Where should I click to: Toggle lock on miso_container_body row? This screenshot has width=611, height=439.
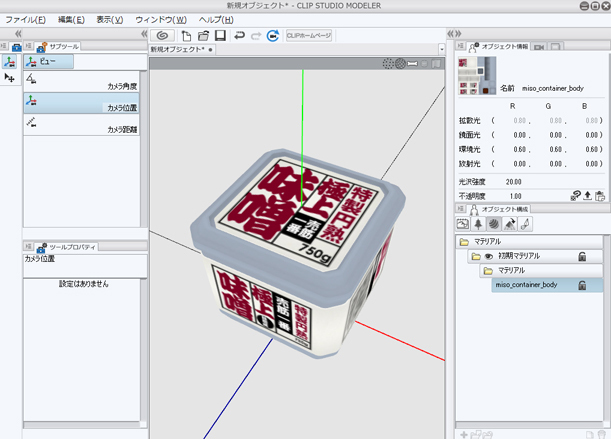[582, 285]
